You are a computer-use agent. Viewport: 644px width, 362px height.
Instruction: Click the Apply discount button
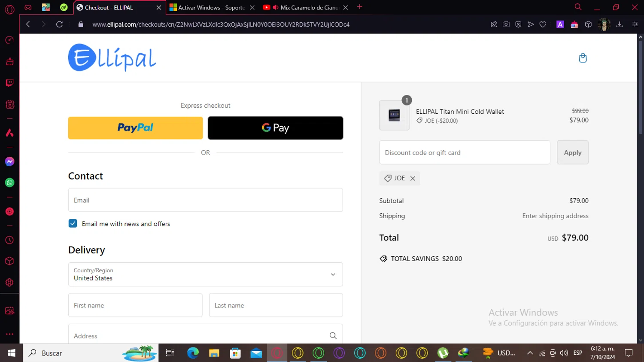573,152
